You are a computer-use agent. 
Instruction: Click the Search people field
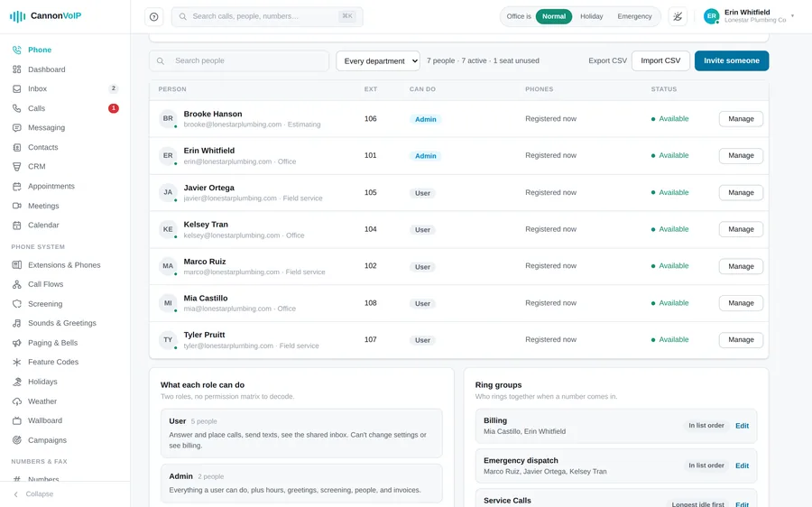(x=239, y=61)
